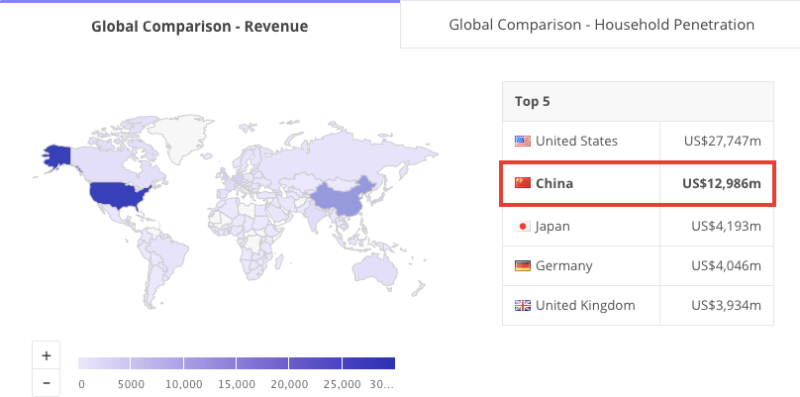Click the highlighted China row
Image resolution: width=800 pixels, height=397 pixels.
[638, 183]
